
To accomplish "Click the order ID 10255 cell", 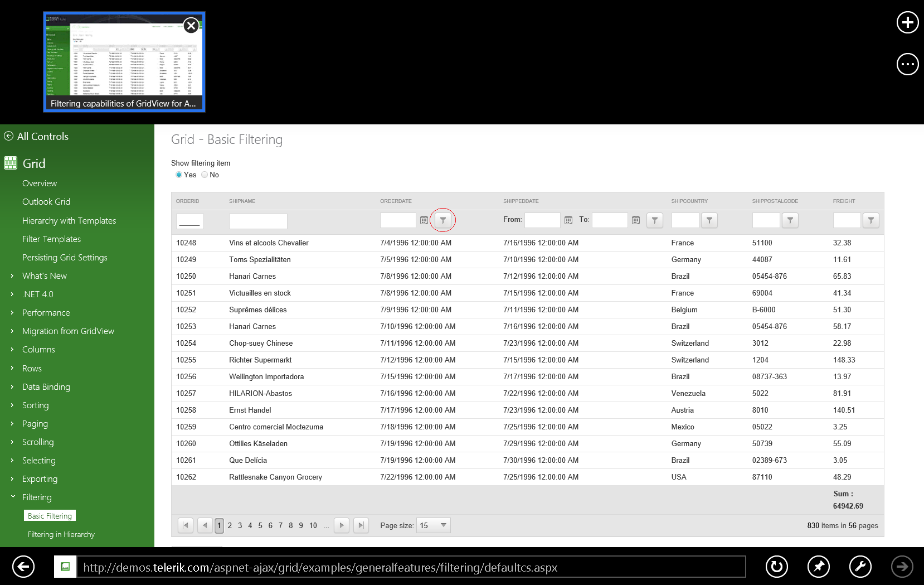I will pyautogui.click(x=186, y=360).
